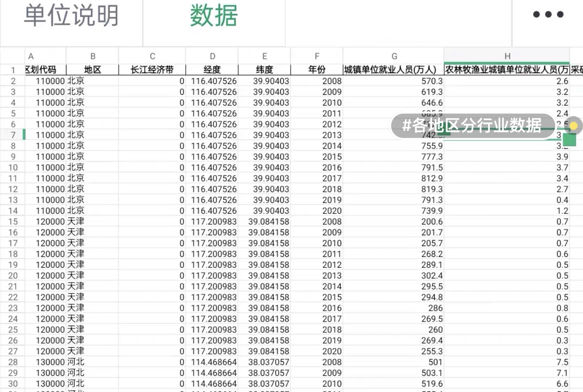Screen dimensions: 583x392
Task: Click the 年份 header cell
Action: pos(317,70)
